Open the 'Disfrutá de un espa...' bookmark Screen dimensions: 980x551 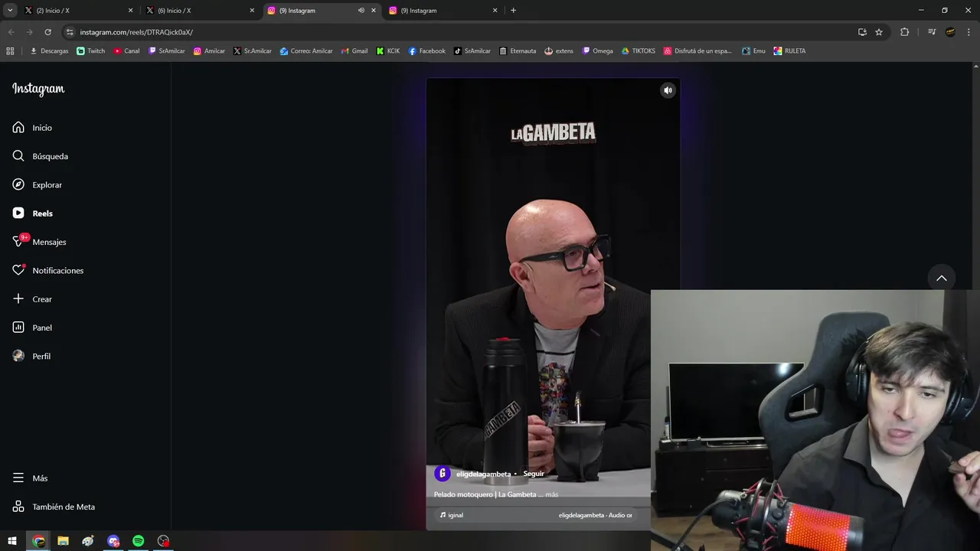(698, 51)
